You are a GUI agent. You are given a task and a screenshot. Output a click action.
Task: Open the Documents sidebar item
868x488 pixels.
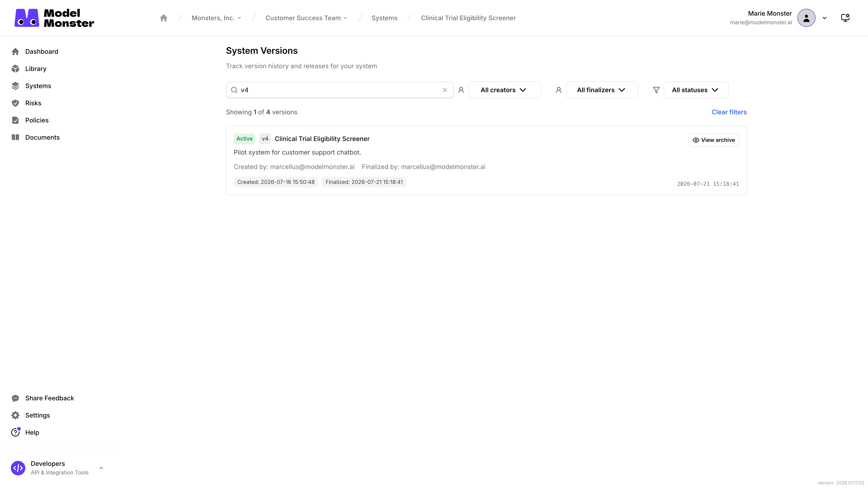pyautogui.click(x=42, y=137)
